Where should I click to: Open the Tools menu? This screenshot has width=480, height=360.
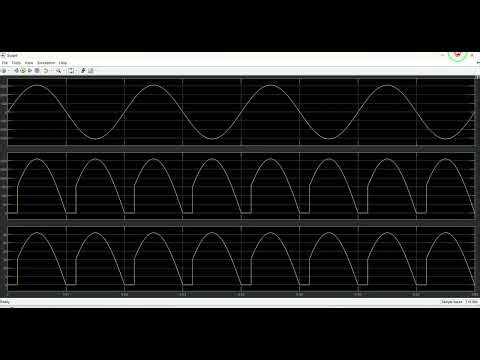click(16, 63)
